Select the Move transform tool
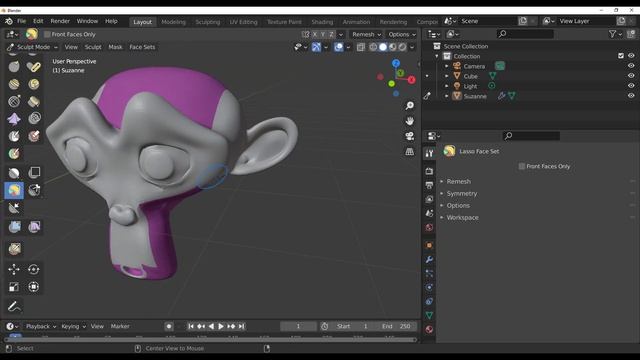This screenshot has height=360, width=640. [x=14, y=269]
